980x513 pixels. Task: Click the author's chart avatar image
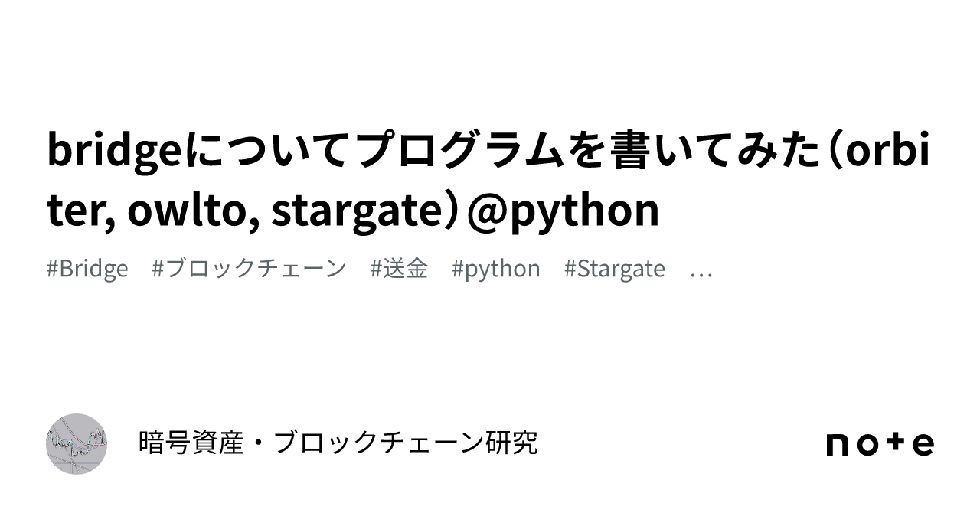tap(77, 443)
